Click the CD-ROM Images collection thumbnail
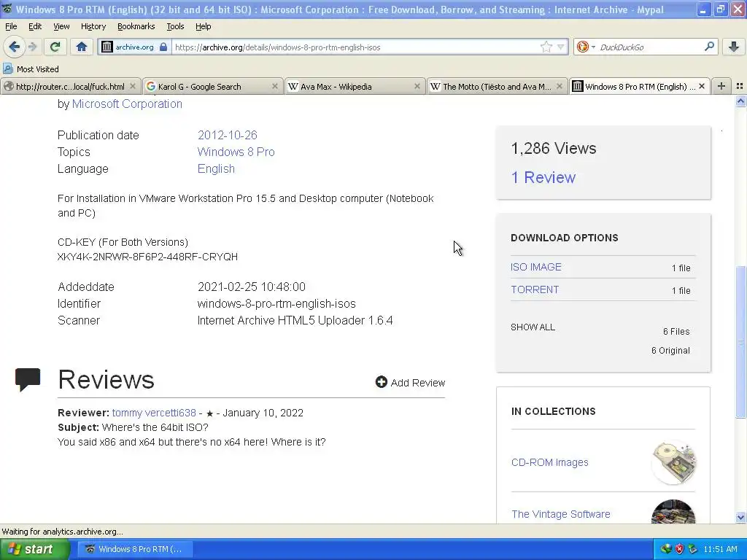The height and width of the screenshot is (560, 747). click(x=673, y=462)
